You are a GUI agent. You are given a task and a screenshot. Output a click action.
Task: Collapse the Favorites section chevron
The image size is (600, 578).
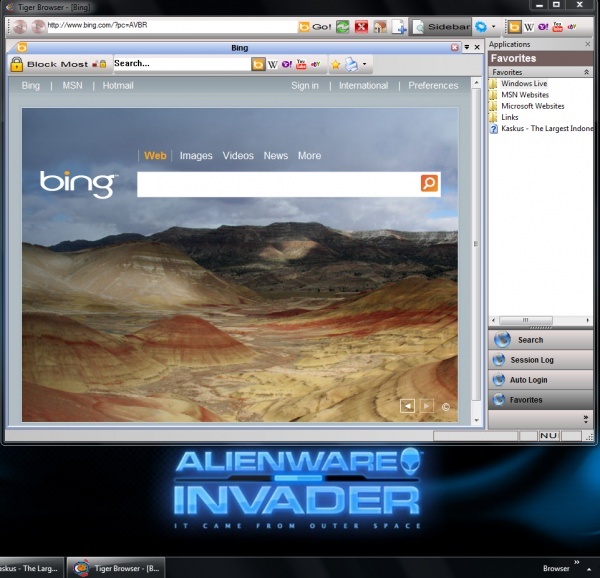pos(586,72)
